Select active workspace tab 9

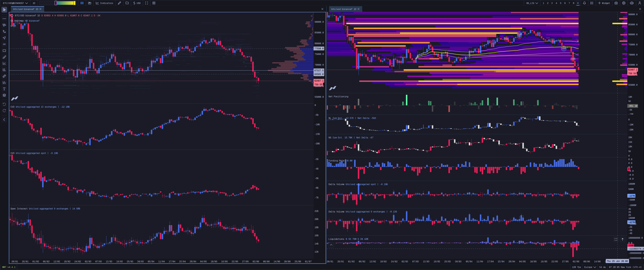point(578,3)
